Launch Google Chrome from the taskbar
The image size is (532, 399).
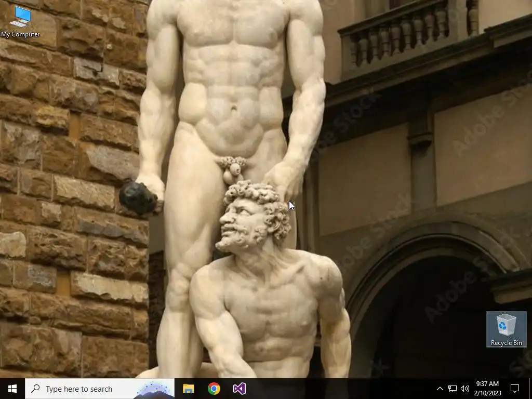click(x=214, y=389)
